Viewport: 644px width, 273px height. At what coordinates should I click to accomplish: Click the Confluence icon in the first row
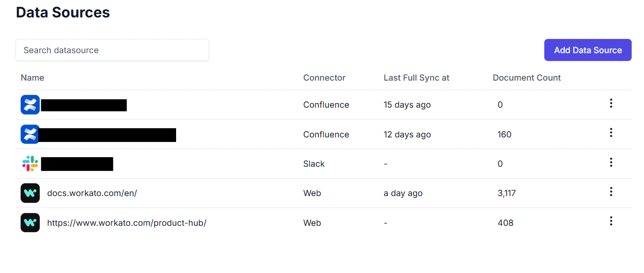30,105
